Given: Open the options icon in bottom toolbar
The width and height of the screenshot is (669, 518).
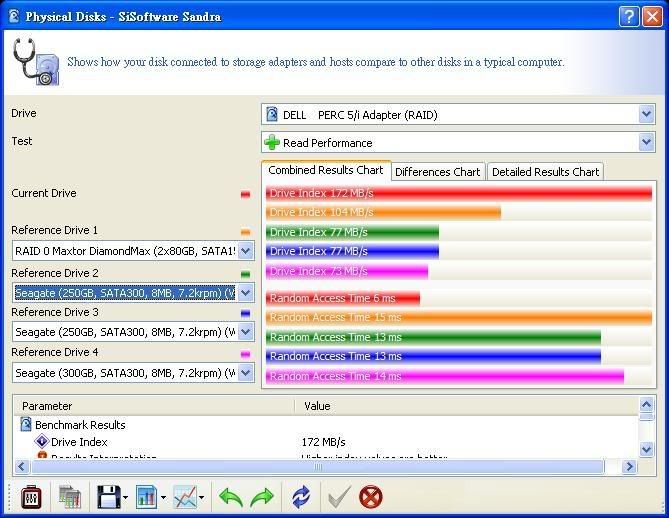Looking at the screenshot, I should click(x=31, y=497).
